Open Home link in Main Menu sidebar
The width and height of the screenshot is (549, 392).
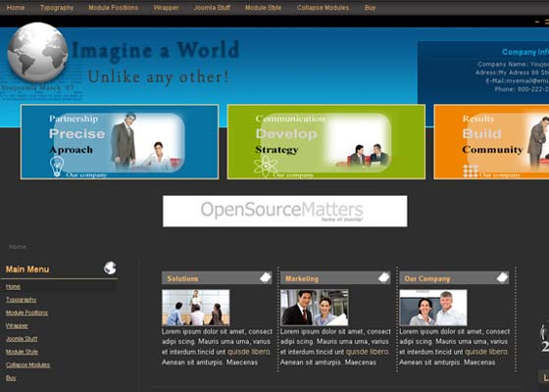tap(13, 286)
